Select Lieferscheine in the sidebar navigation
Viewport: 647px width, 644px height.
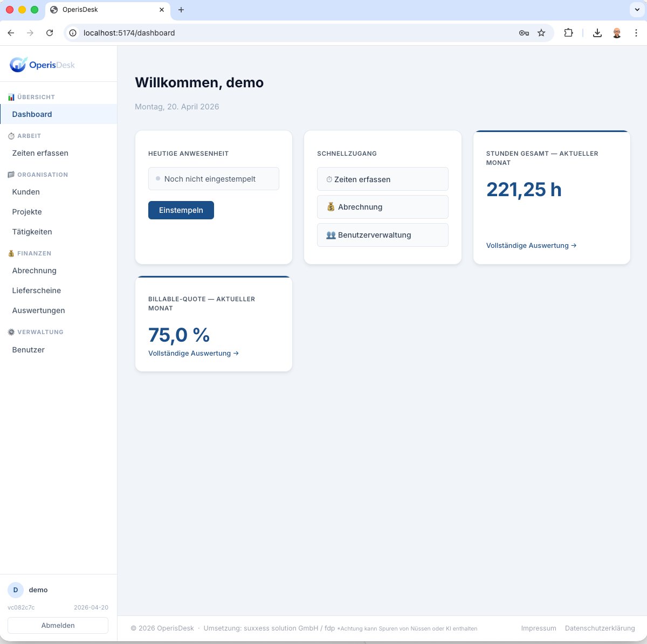(36, 290)
